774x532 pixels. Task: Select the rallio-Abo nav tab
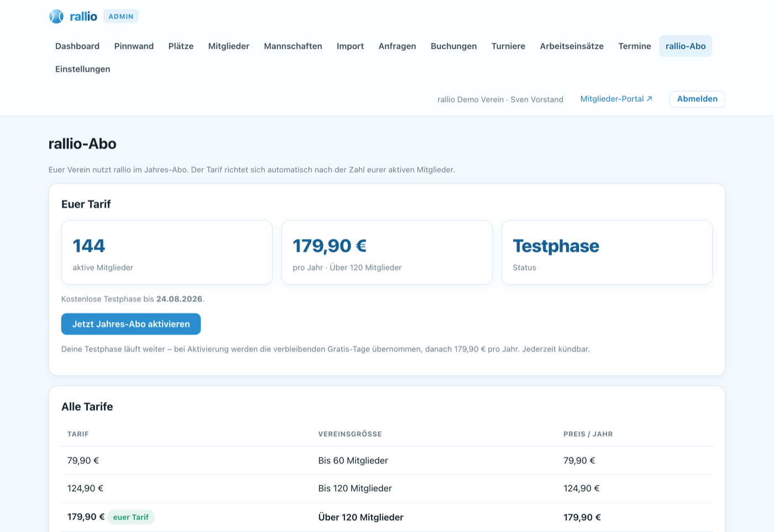pyautogui.click(x=686, y=46)
